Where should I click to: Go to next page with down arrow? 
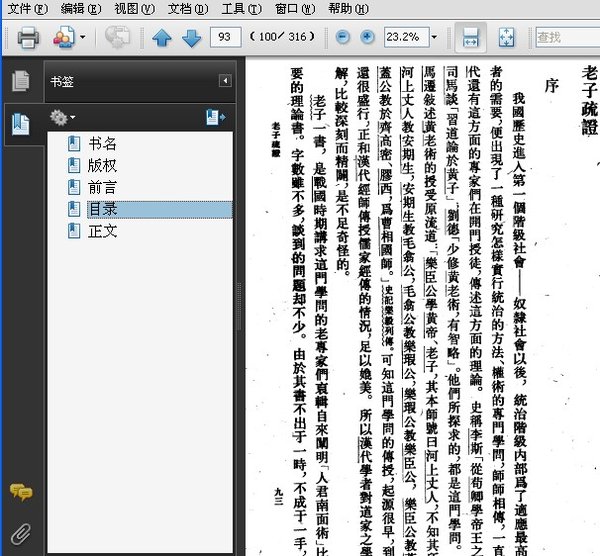(x=191, y=38)
